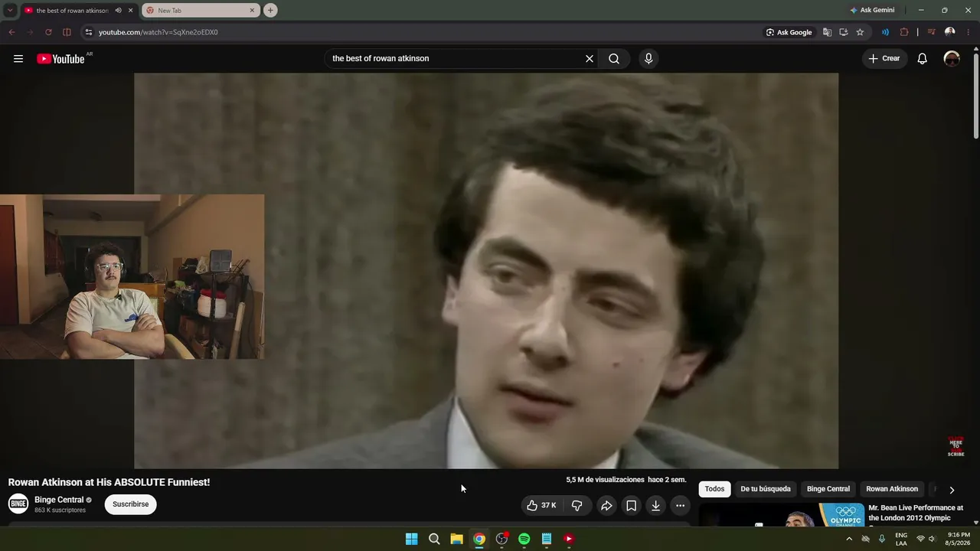This screenshot has width=980, height=551.
Task: Open a new browser tab with plus
Action: tap(270, 10)
